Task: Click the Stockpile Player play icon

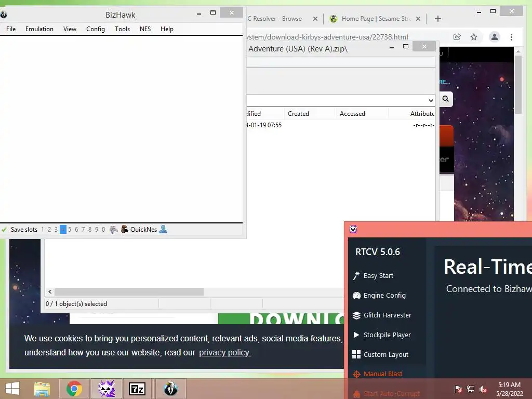Action: pyautogui.click(x=356, y=335)
